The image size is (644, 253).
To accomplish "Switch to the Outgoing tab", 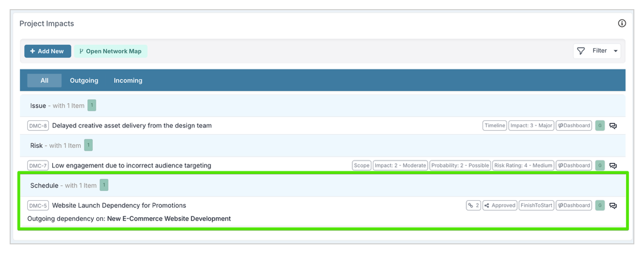I will pyautogui.click(x=84, y=80).
